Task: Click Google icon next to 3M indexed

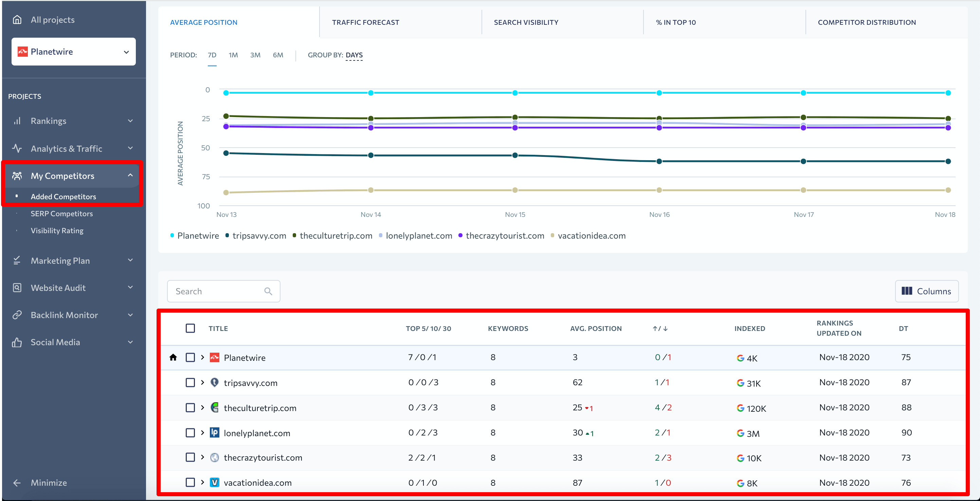Action: [740, 433]
